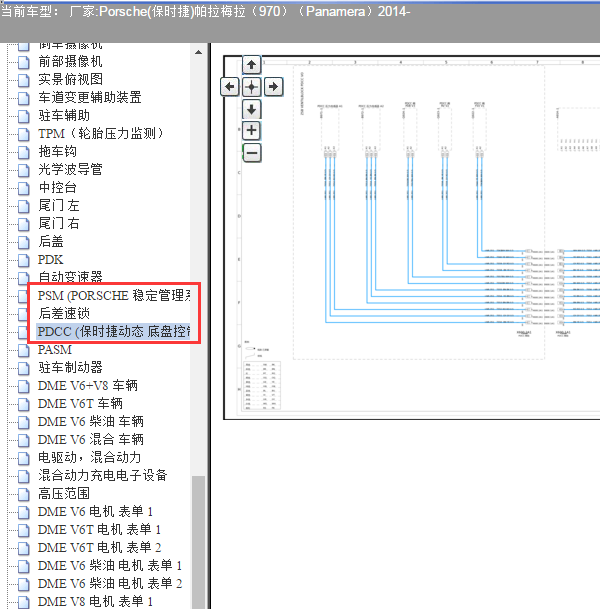
Task: Open DME V6 柴油 电机 表单 1
Action: pos(110,566)
